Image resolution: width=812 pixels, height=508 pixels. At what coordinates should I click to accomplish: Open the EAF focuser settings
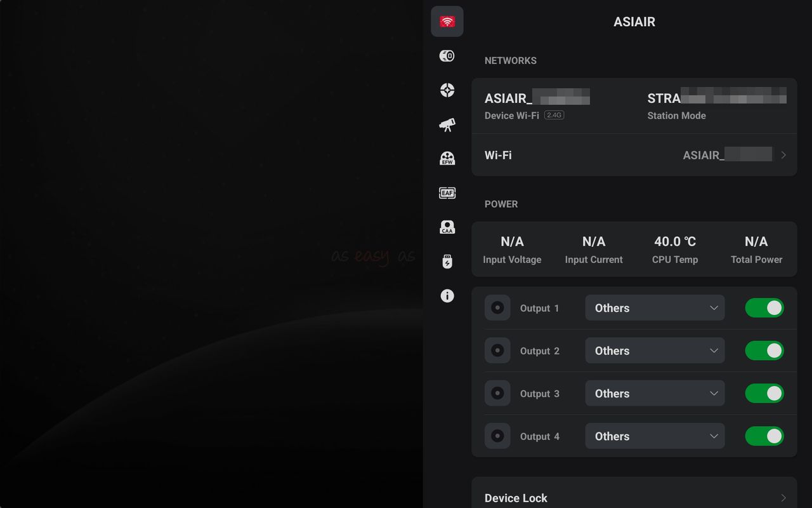(x=447, y=193)
